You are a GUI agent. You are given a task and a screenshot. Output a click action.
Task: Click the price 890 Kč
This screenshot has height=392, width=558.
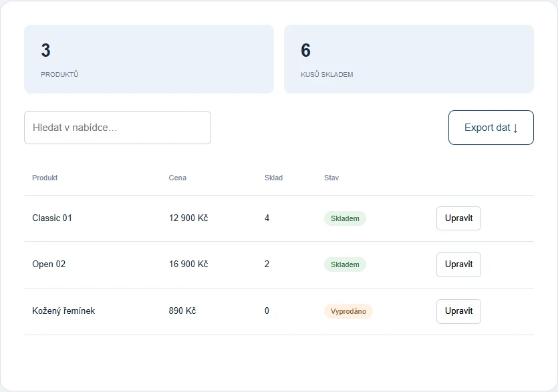182,311
